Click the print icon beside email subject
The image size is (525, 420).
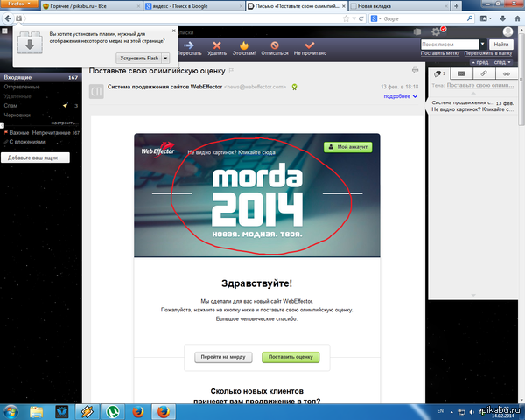(x=415, y=70)
